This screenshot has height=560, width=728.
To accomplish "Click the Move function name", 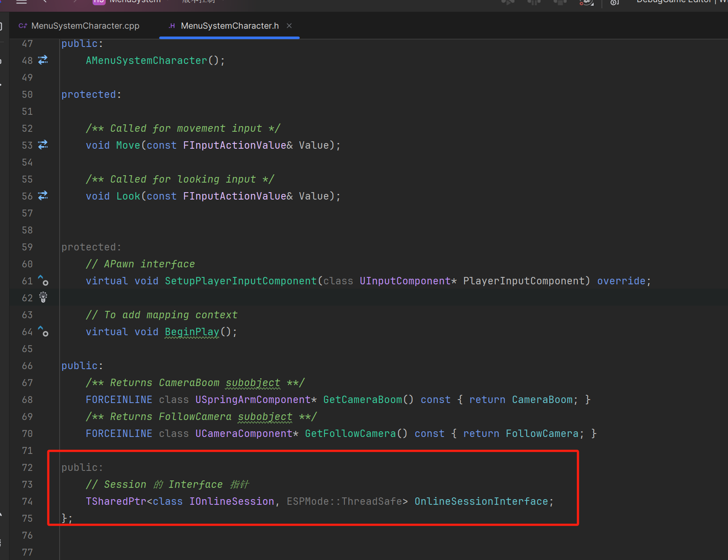I will (128, 145).
